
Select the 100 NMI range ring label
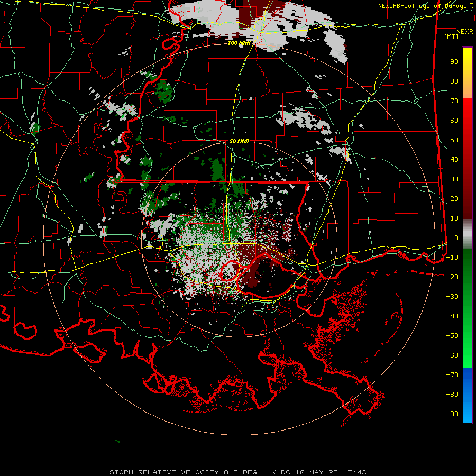click(x=239, y=43)
